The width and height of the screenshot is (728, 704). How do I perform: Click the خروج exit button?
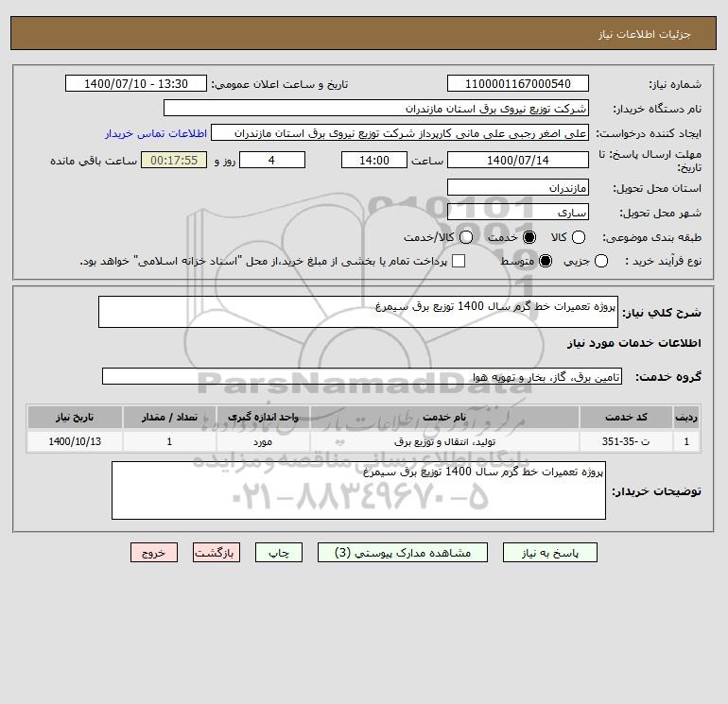coord(154,552)
